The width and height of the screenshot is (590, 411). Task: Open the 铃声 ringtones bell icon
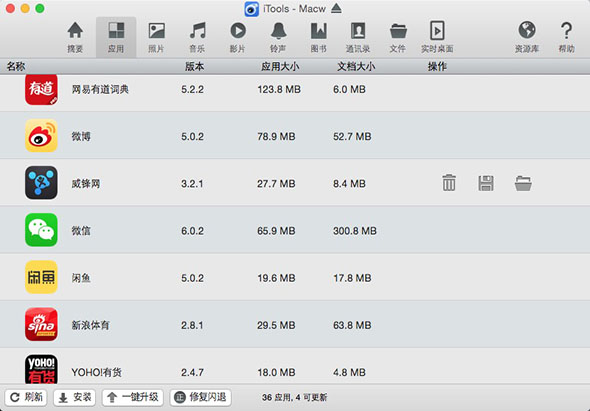pyautogui.click(x=278, y=37)
